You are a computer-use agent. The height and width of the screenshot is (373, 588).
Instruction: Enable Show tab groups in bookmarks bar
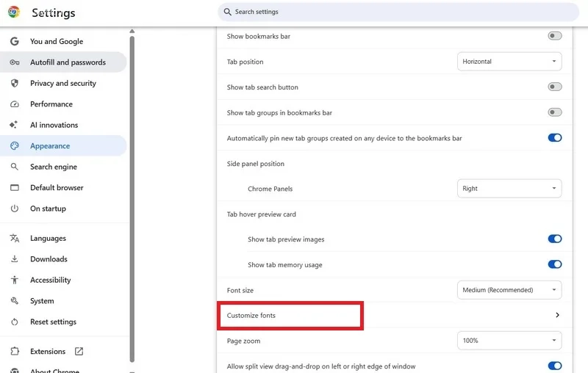click(x=555, y=112)
